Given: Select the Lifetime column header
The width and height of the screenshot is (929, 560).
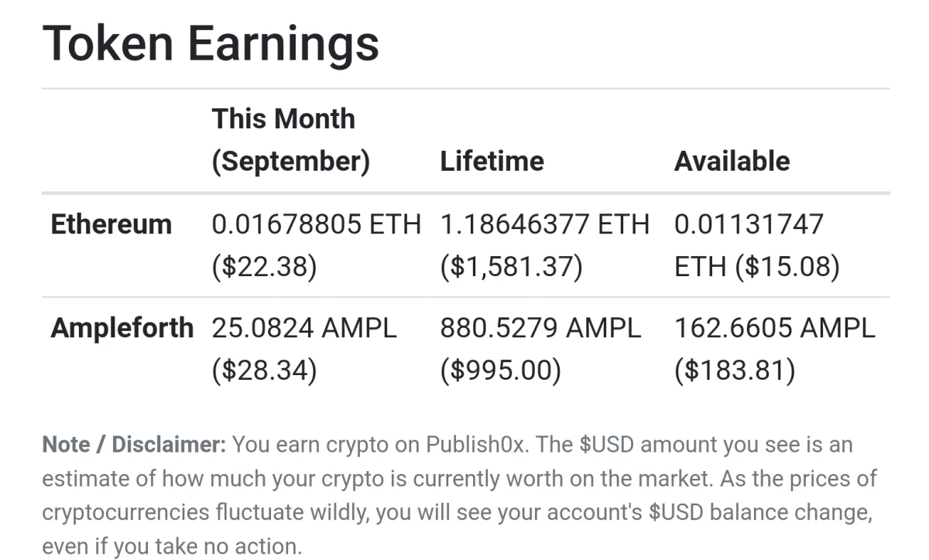Looking at the screenshot, I should click(x=492, y=161).
